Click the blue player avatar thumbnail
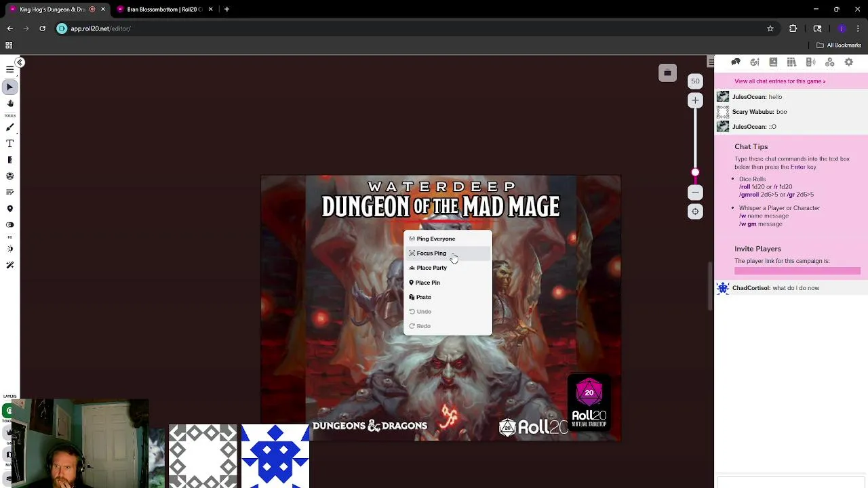 click(275, 455)
